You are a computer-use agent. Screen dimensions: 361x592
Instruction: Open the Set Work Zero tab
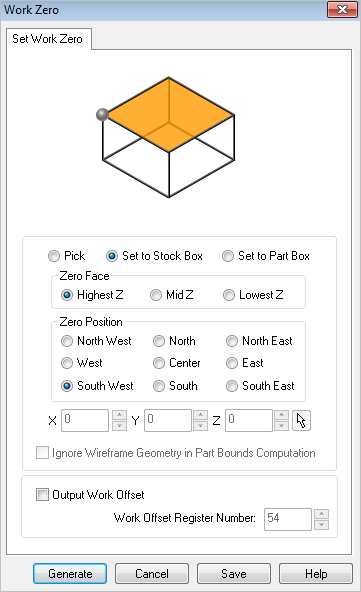(47, 39)
